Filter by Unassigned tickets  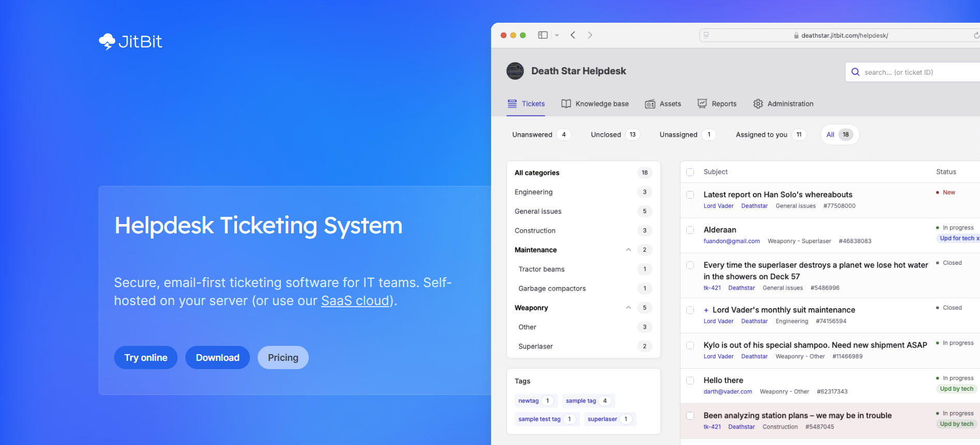coord(687,135)
